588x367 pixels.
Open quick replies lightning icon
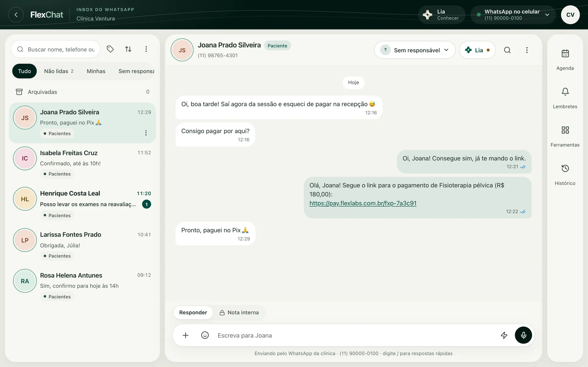click(504, 335)
